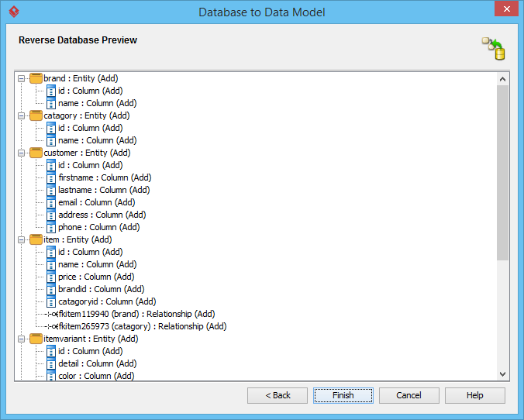Open Help for this wizard
This screenshot has width=524, height=420.
(x=475, y=396)
